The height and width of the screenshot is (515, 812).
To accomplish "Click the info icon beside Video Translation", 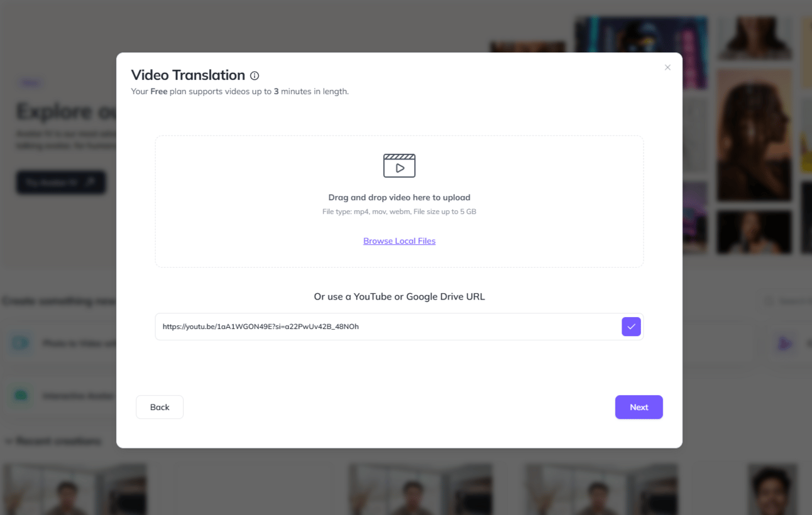I will click(x=255, y=76).
